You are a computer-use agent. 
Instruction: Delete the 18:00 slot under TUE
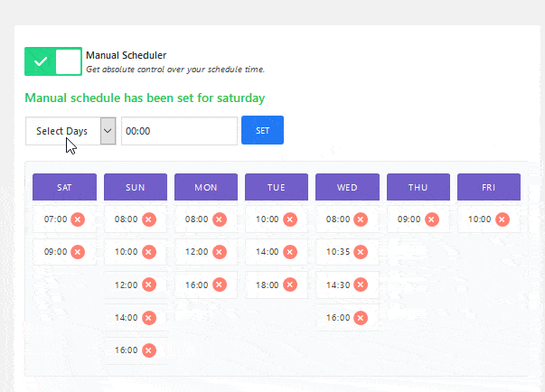(290, 285)
